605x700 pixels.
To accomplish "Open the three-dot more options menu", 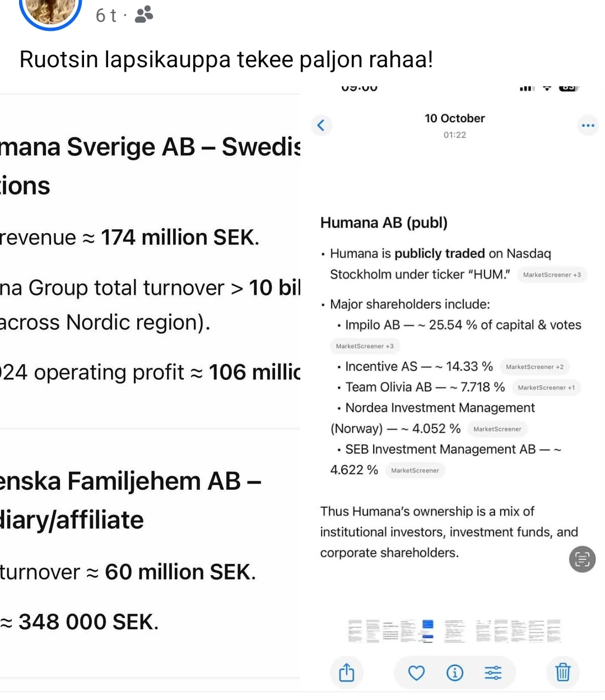I will [x=588, y=125].
